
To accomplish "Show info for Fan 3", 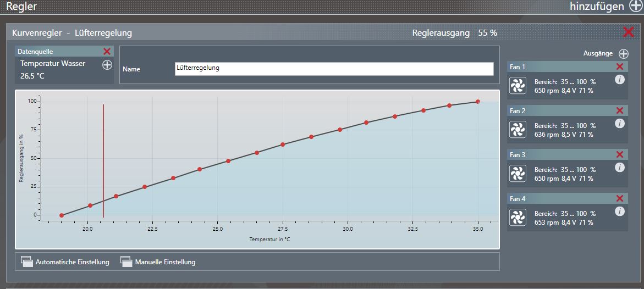I will 620,167.
